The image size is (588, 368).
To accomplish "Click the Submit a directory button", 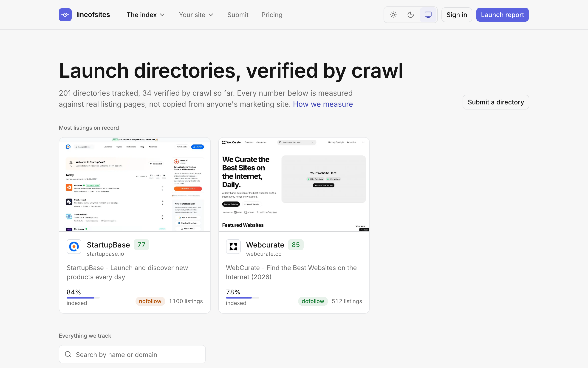I will [x=496, y=102].
